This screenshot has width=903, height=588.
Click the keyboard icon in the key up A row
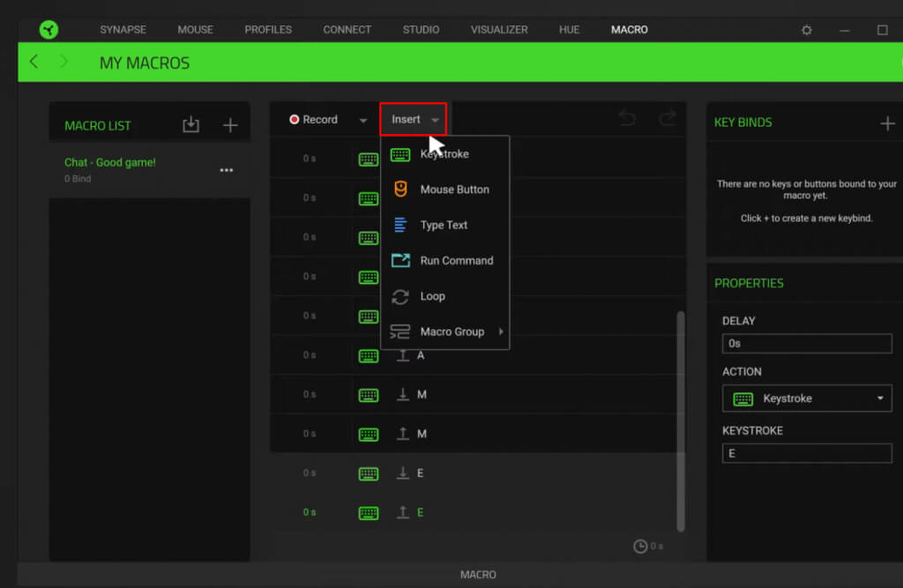[369, 356]
